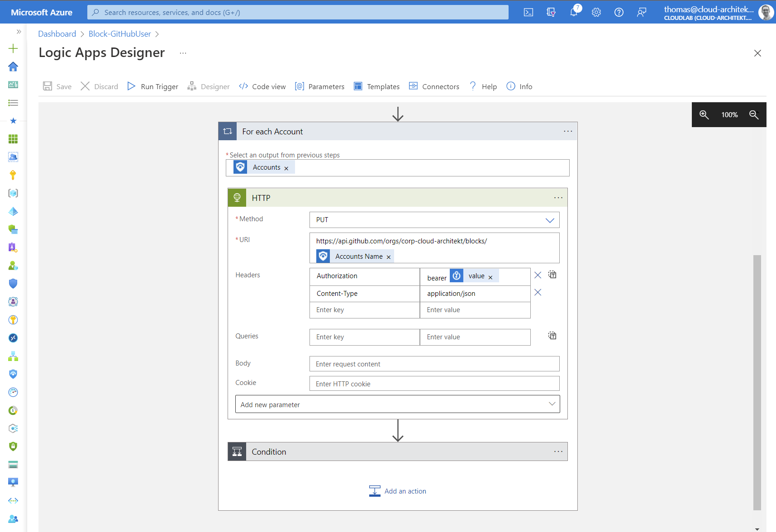Click Discard in the toolbar
The image size is (776, 532).
[x=99, y=86]
